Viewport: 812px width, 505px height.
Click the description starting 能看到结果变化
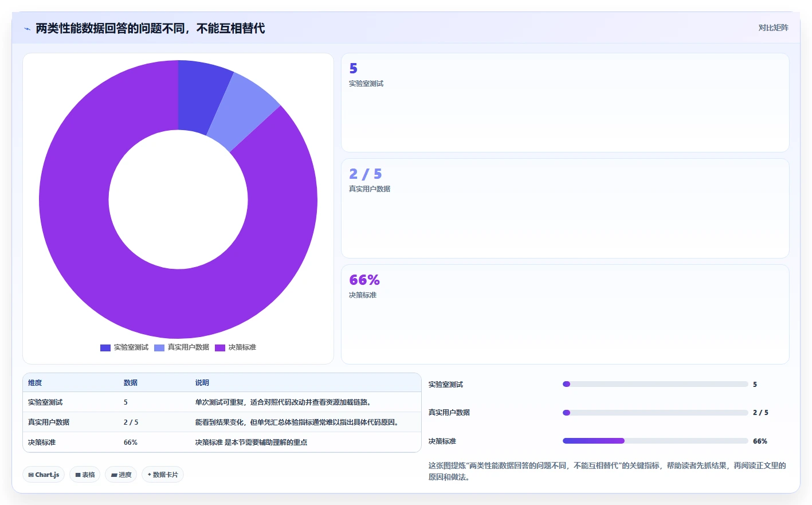(x=298, y=422)
